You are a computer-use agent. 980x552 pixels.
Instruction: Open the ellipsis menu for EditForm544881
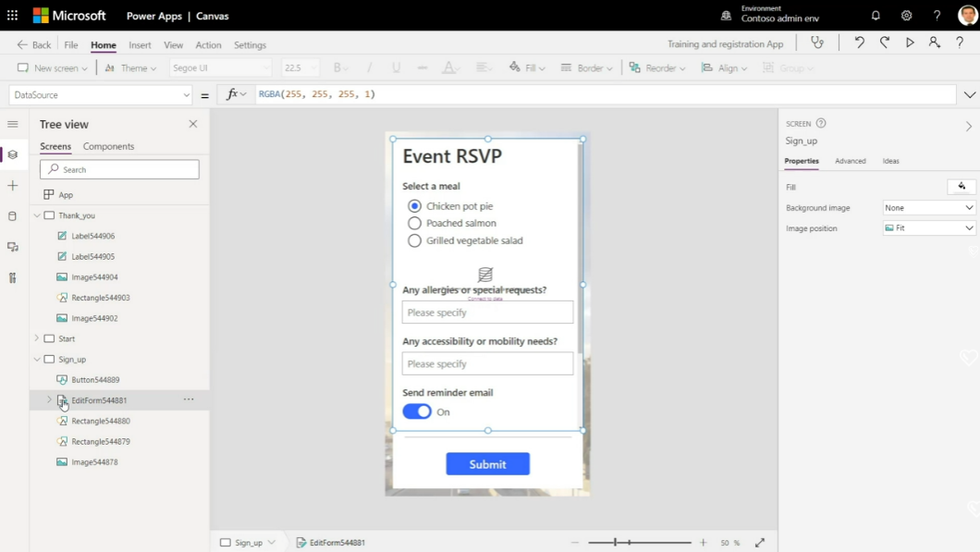(x=189, y=399)
